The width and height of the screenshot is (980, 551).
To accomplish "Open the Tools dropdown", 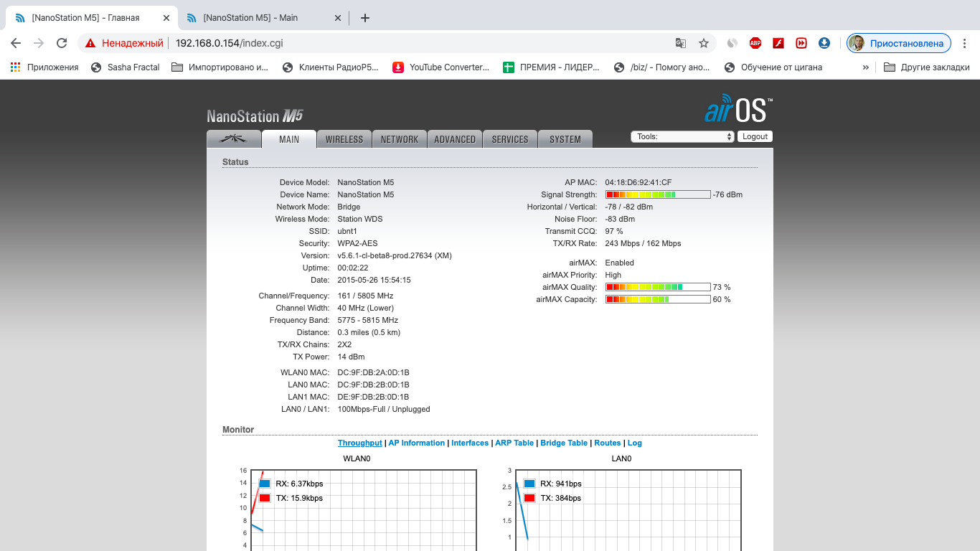I will tap(682, 136).
